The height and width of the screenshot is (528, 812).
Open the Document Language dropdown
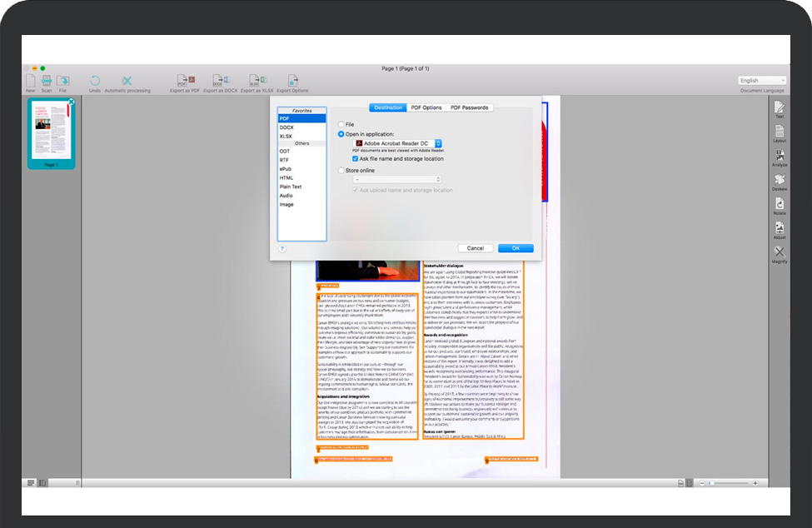(761, 81)
